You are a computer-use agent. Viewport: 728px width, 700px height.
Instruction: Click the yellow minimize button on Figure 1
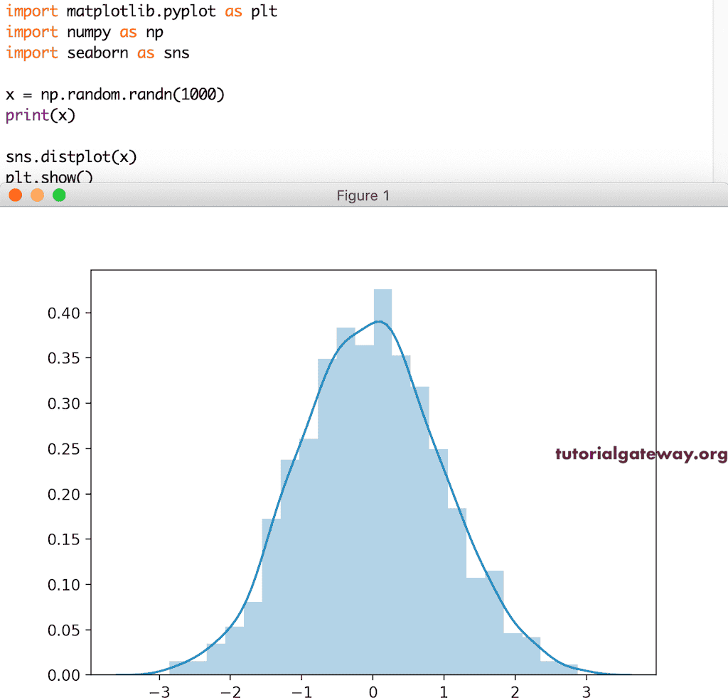click(37, 195)
